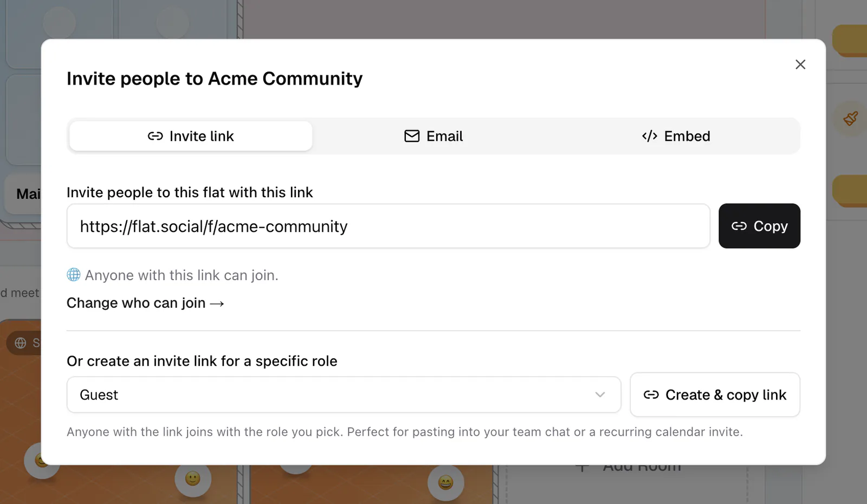Click the paint brush icon behind dialog
This screenshot has width=867, height=504.
point(851,118)
